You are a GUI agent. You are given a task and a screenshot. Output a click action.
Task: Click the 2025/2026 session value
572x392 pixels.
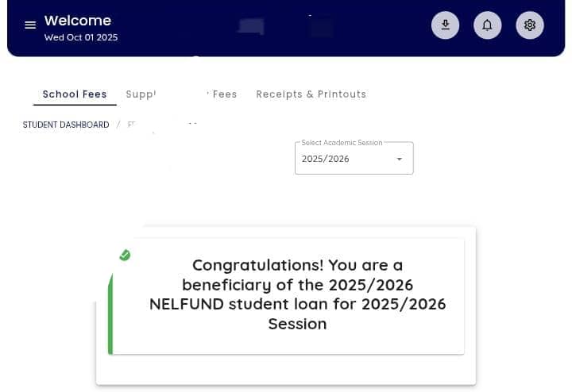(x=326, y=159)
